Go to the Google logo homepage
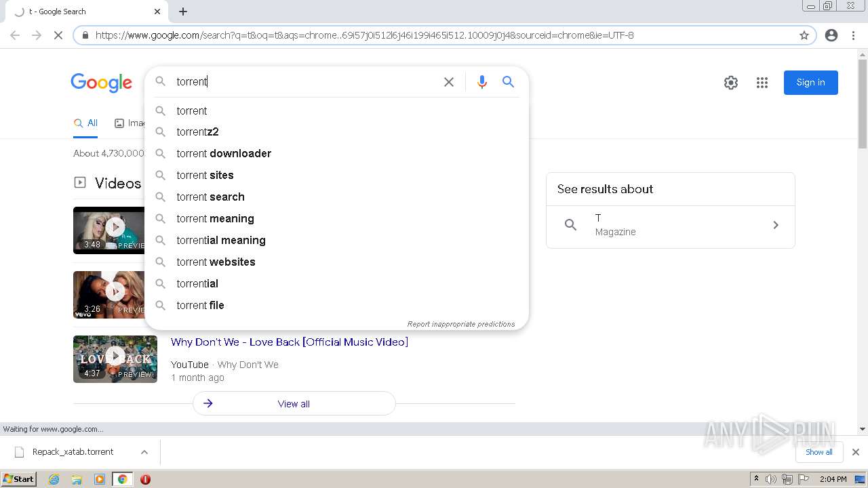The width and height of the screenshot is (868, 488). (x=102, y=83)
